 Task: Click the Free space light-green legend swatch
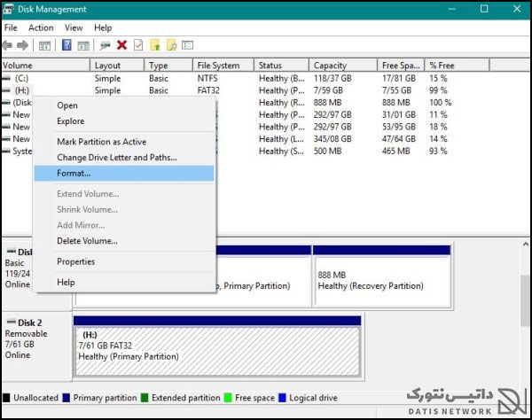(229, 398)
